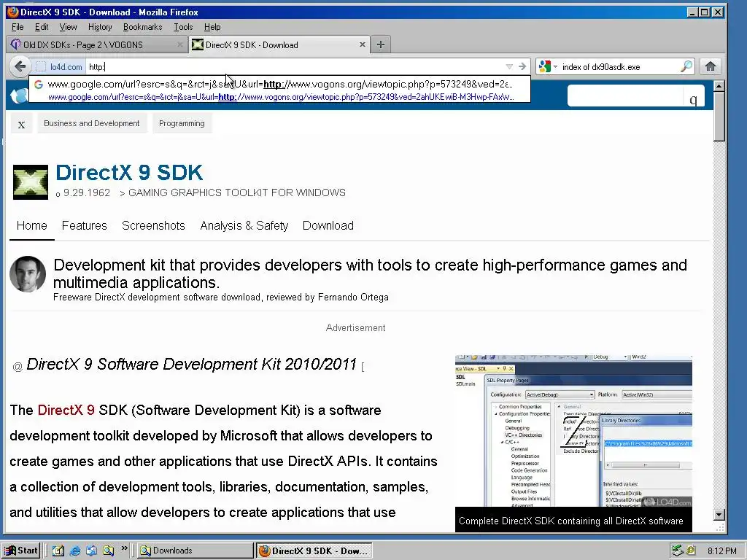The image size is (747, 560).
Task: Open the address bar history dropdown arrow
Action: (x=508, y=66)
